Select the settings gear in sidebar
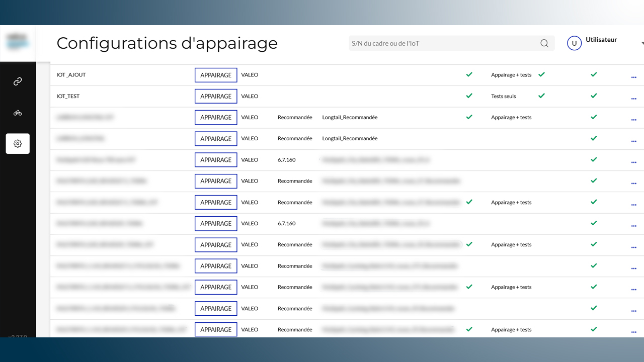The height and width of the screenshot is (362, 644). pos(18,144)
